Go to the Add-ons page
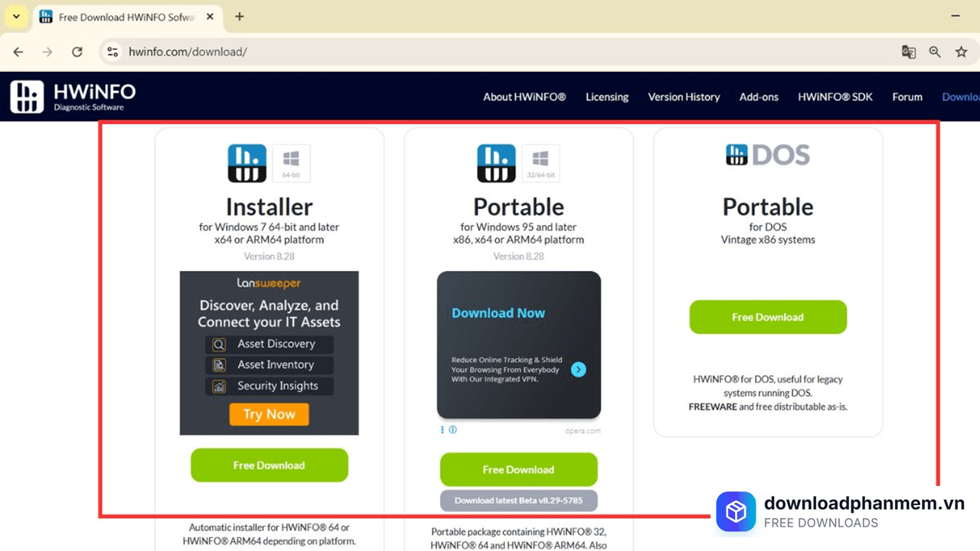The image size is (980, 551). coord(759,97)
